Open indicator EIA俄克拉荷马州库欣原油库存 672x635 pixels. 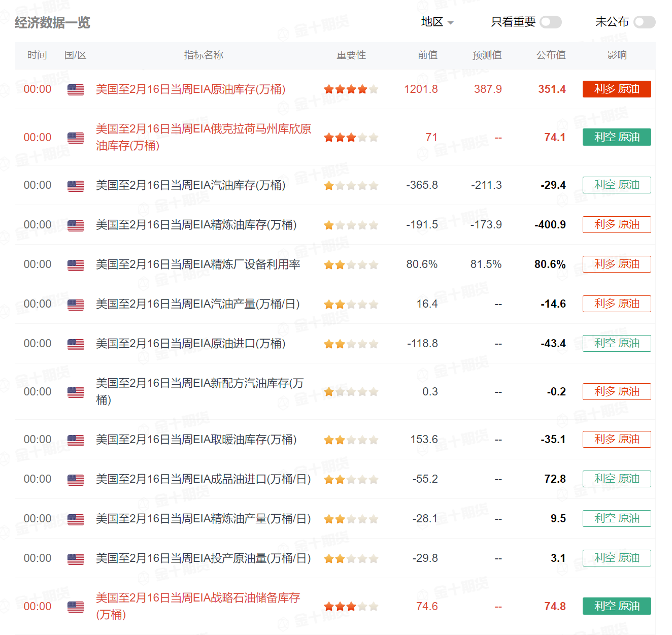coord(204,138)
